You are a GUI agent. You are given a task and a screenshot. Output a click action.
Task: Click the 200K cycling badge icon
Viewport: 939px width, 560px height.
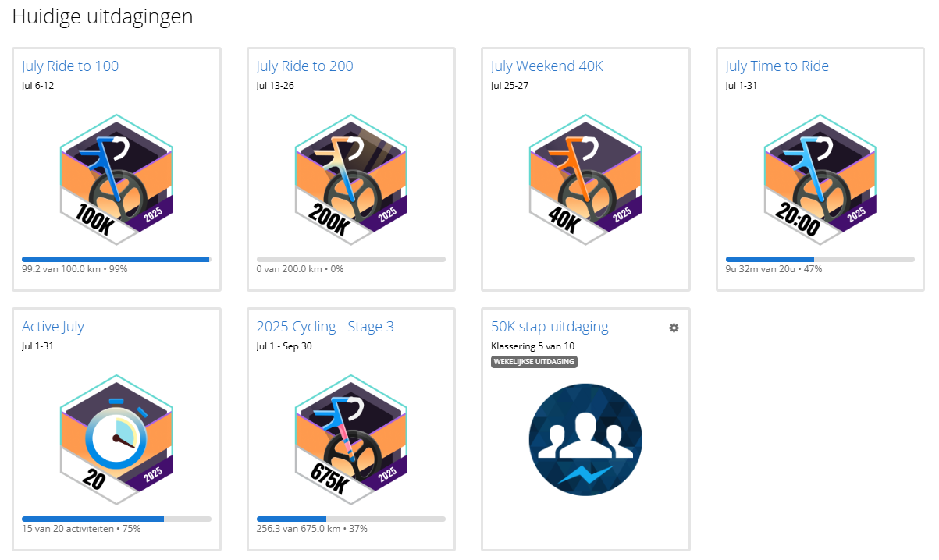point(351,179)
